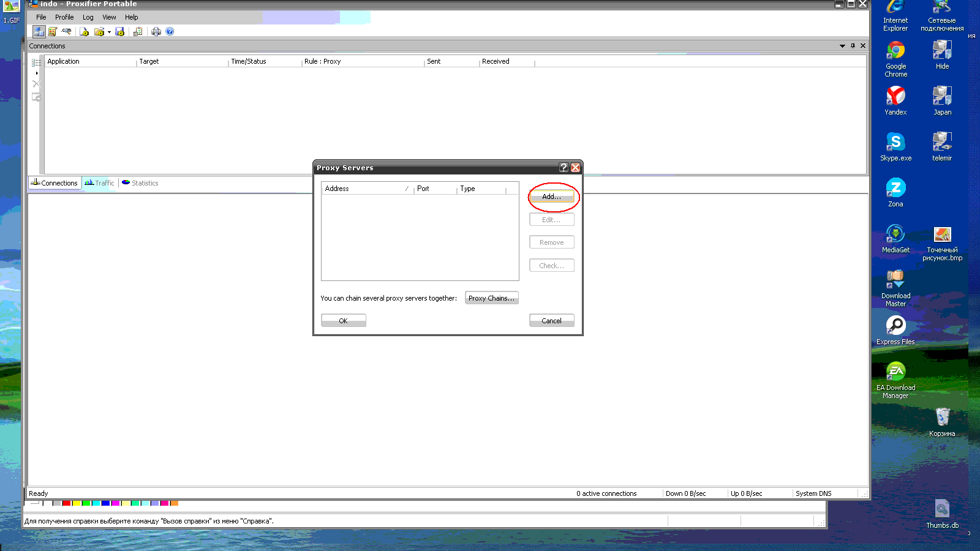Viewport: 980px width, 551px height.
Task: Open the Profile menu
Action: [64, 17]
